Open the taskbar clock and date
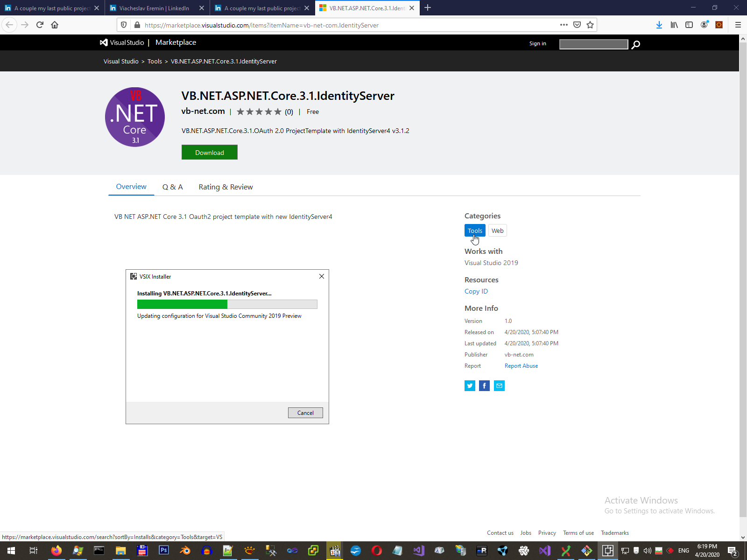 (x=707, y=551)
